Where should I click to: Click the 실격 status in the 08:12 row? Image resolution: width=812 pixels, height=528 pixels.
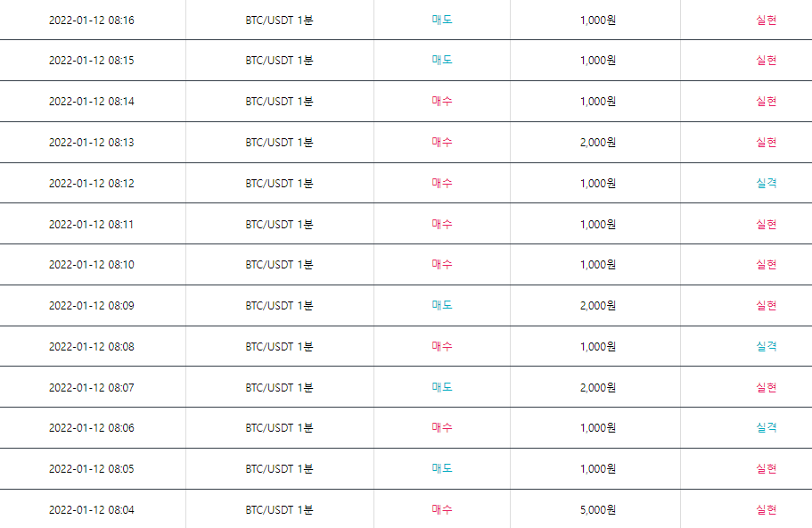(767, 183)
